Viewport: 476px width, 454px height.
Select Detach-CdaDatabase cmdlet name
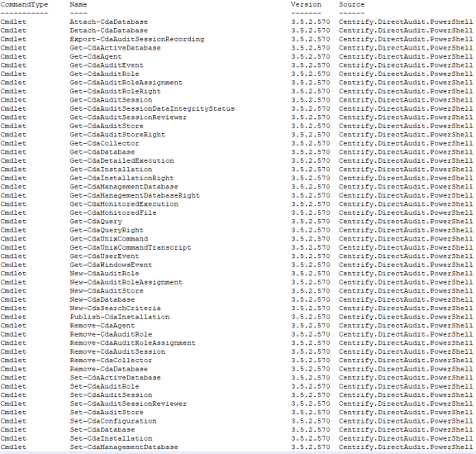tap(109, 31)
